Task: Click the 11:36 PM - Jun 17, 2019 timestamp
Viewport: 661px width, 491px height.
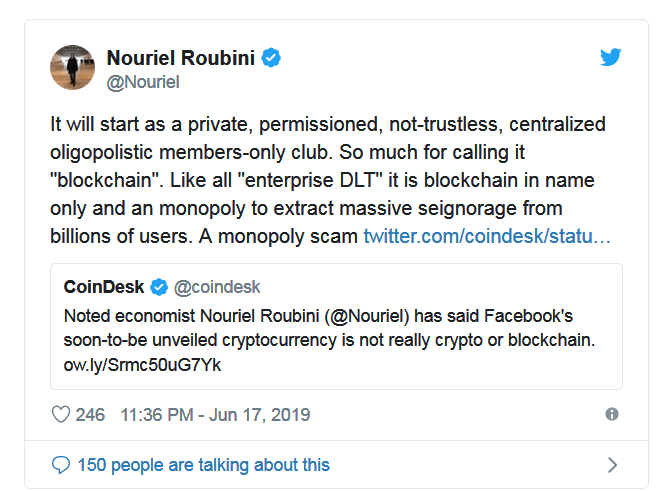Action: (x=215, y=414)
